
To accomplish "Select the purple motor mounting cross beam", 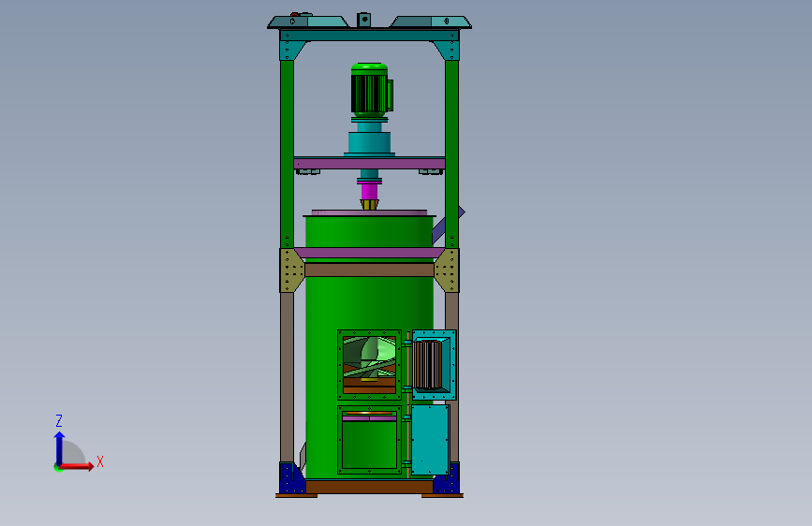I will [369, 164].
